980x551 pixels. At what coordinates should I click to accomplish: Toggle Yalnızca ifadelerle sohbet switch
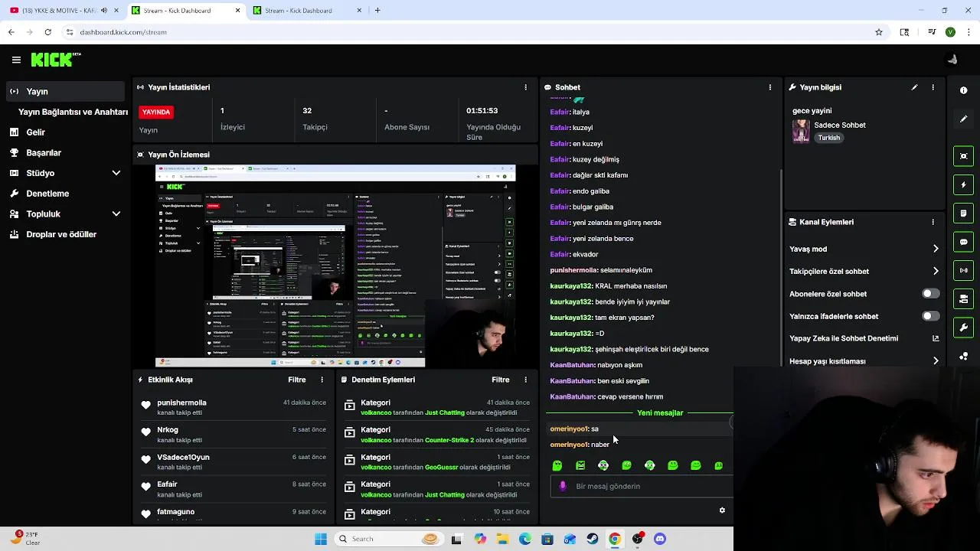tap(930, 316)
